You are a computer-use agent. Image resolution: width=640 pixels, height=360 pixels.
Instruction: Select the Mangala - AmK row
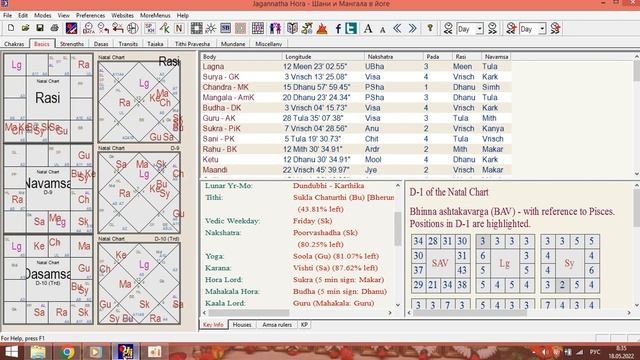coord(356,97)
